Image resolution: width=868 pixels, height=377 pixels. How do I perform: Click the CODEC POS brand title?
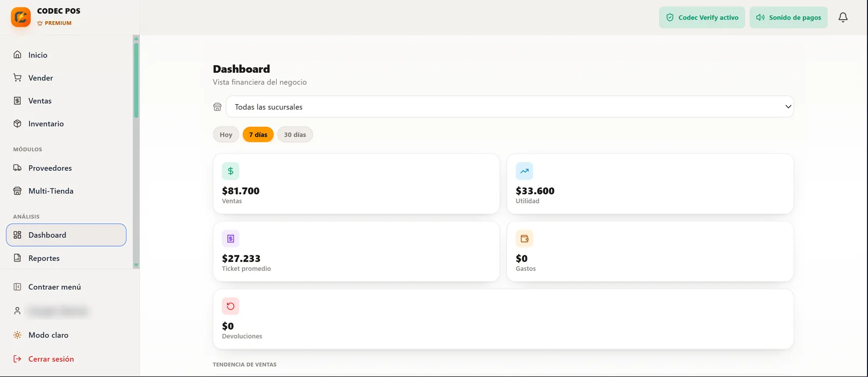pyautogui.click(x=59, y=11)
